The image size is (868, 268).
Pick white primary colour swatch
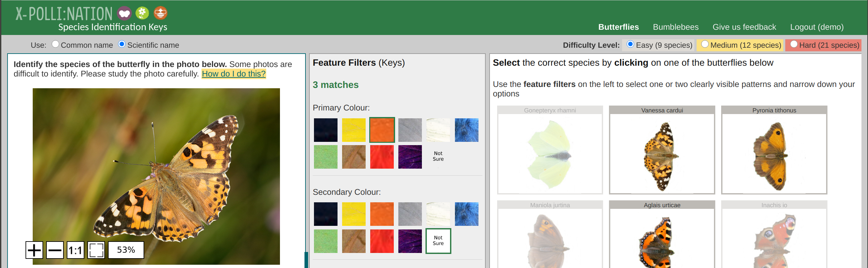point(438,130)
